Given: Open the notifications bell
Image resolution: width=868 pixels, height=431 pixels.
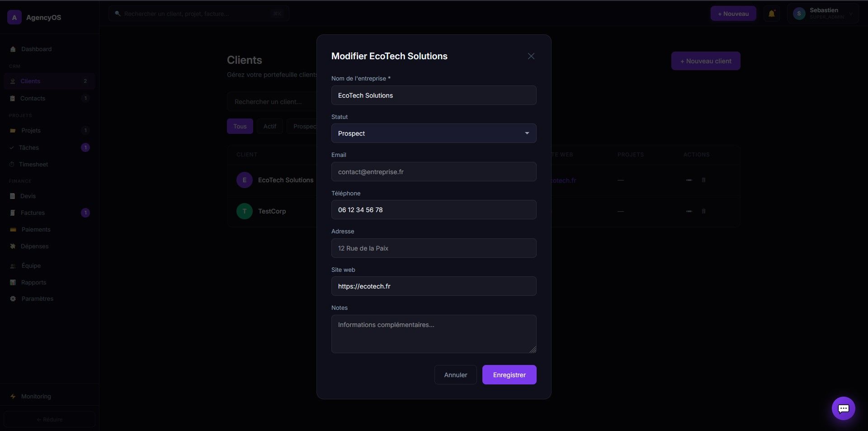Looking at the screenshot, I should (x=772, y=14).
